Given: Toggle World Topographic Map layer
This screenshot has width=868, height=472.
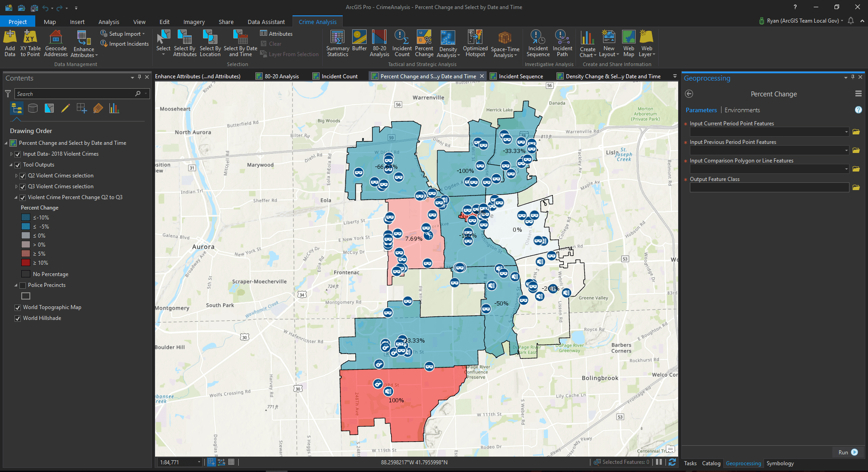Looking at the screenshot, I should click(18, 307).
